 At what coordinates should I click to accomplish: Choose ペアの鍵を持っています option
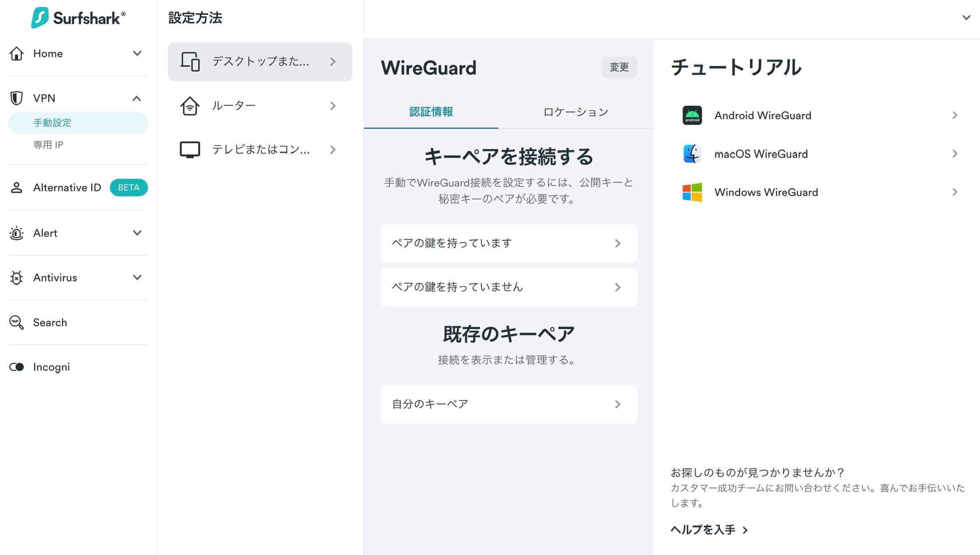tap(509, 243)
